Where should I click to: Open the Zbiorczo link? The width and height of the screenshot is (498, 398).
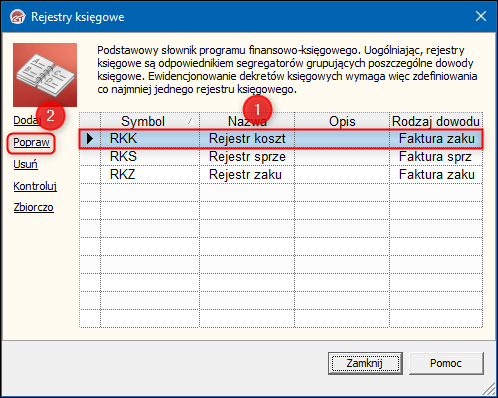[x=33, y=207]
